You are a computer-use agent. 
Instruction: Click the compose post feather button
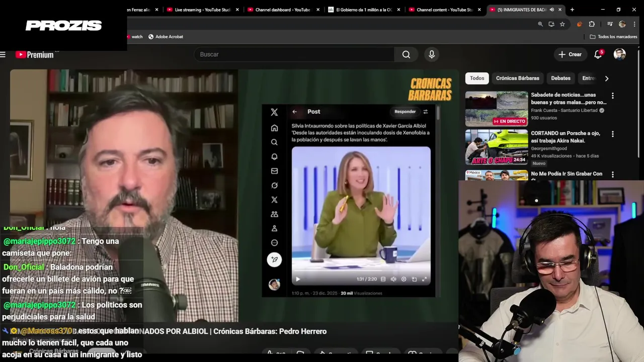point(274,259)
